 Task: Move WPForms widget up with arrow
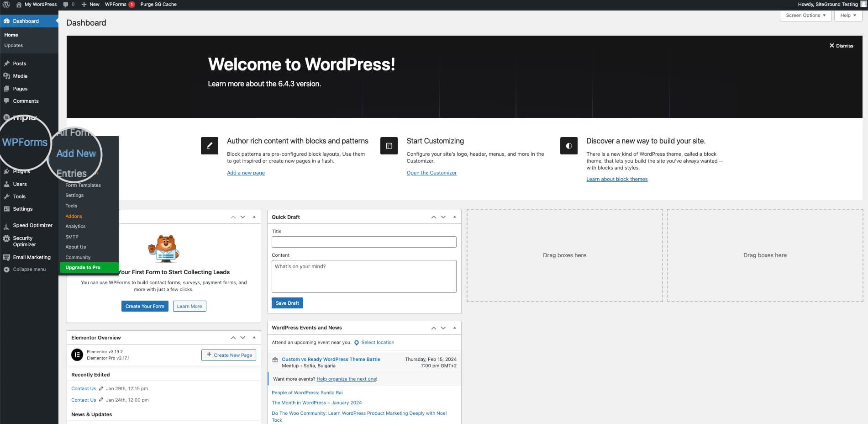click(233, 217)
